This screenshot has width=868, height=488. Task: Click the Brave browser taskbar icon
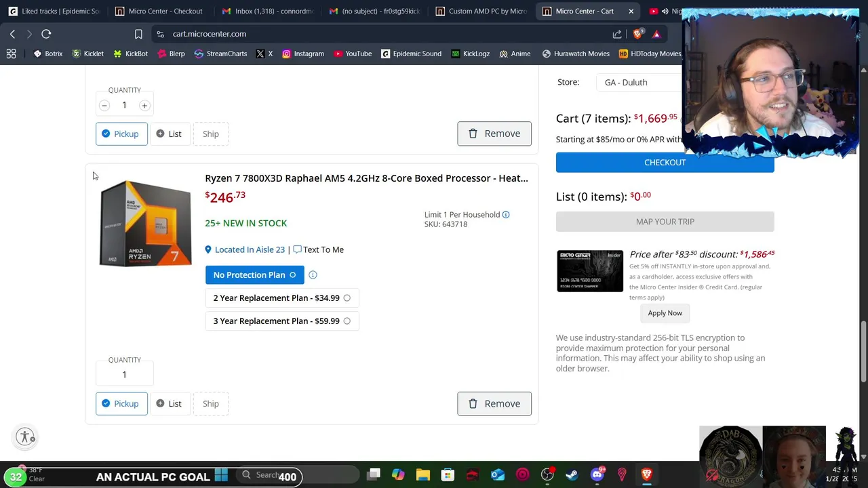coord(646,475)
